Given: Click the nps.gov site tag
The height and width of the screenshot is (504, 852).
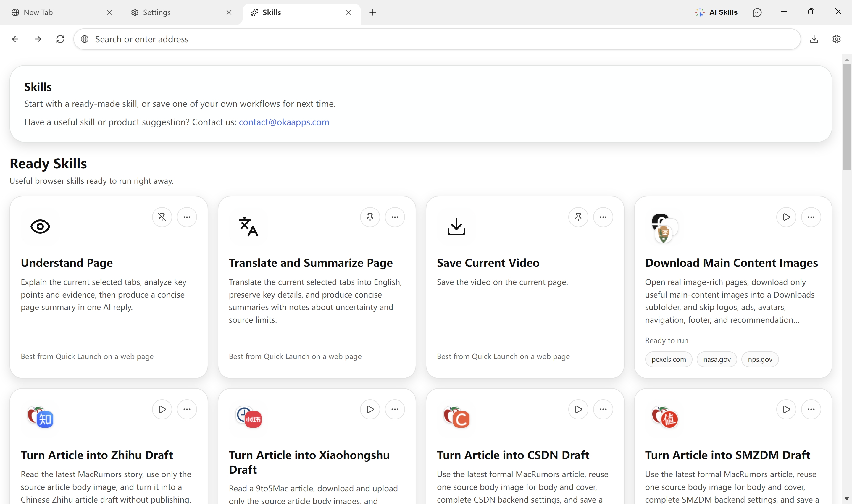Looking at the screenshot, I should tap(760, 359).
